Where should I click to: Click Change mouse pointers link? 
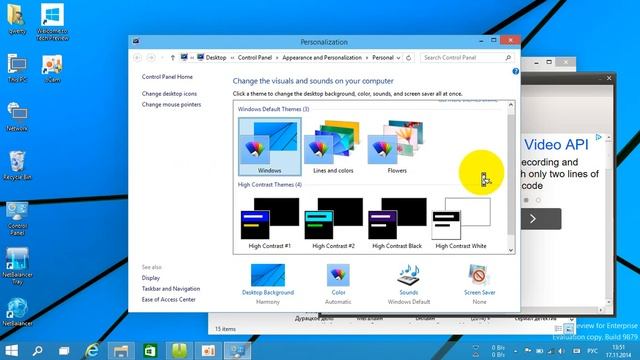pos(171,104)
